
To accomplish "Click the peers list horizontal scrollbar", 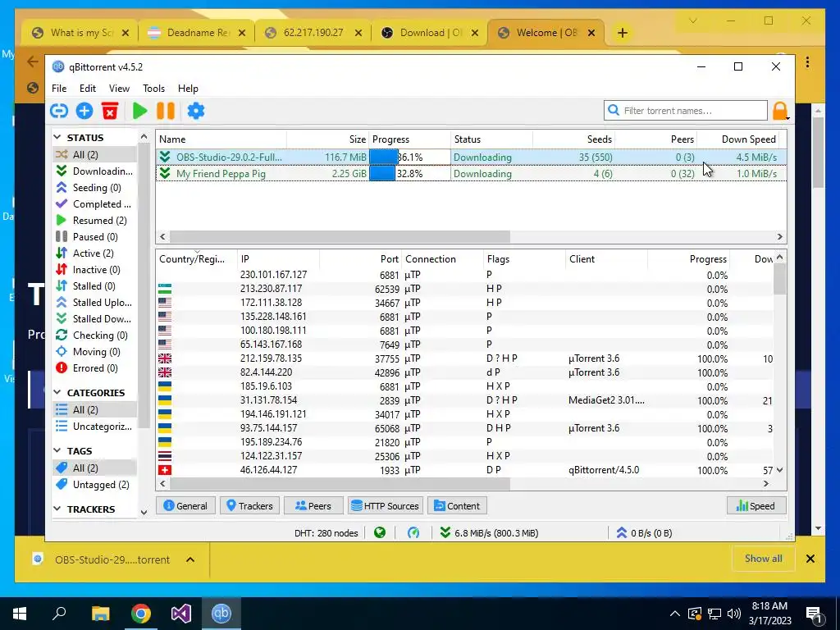I will click(x=340, y=484).
